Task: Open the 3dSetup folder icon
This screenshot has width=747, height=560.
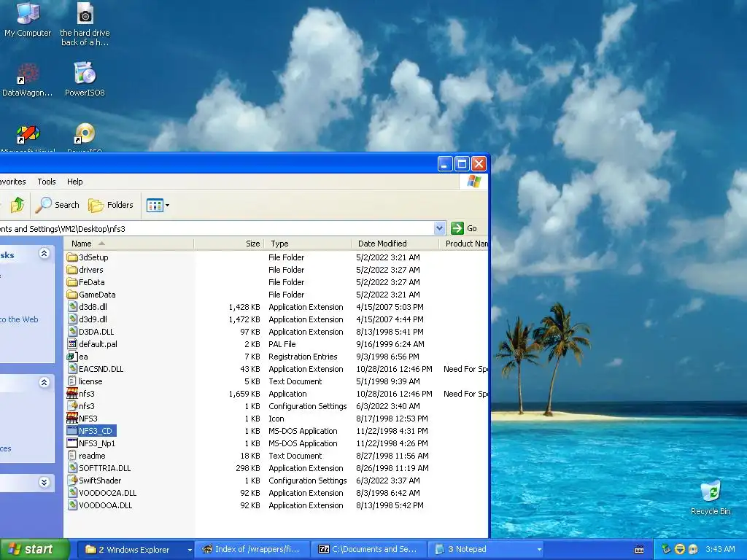Action: click(x=72, y=257)
